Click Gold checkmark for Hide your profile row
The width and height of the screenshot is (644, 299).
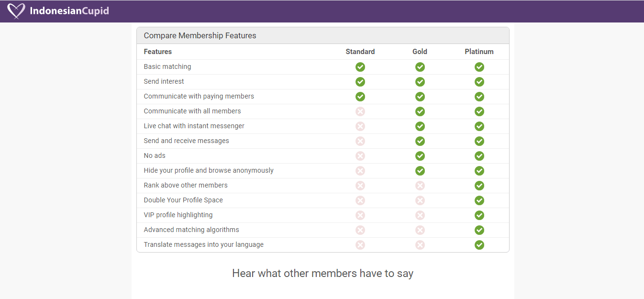[x=420, y=171]
